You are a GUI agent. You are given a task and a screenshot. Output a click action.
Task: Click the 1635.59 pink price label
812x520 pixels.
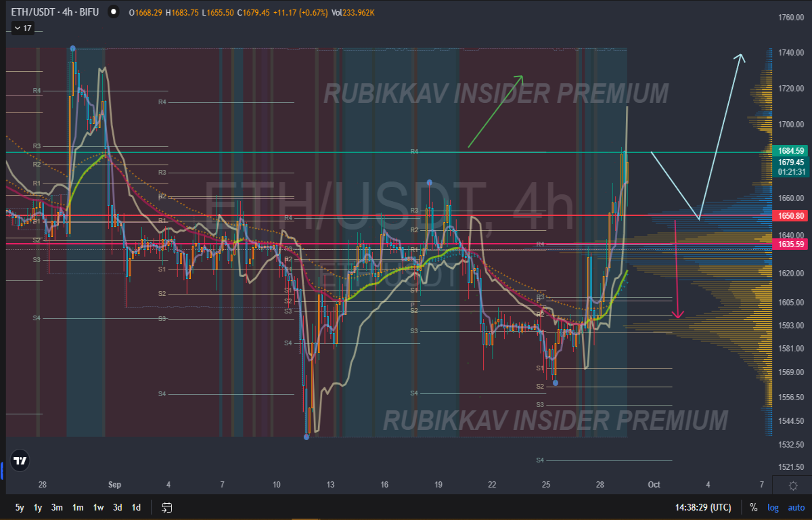coord(790,244)
